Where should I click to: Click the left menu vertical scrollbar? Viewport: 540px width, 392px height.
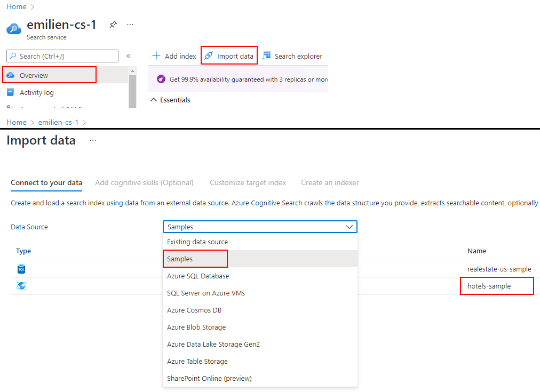click(132, 91)
